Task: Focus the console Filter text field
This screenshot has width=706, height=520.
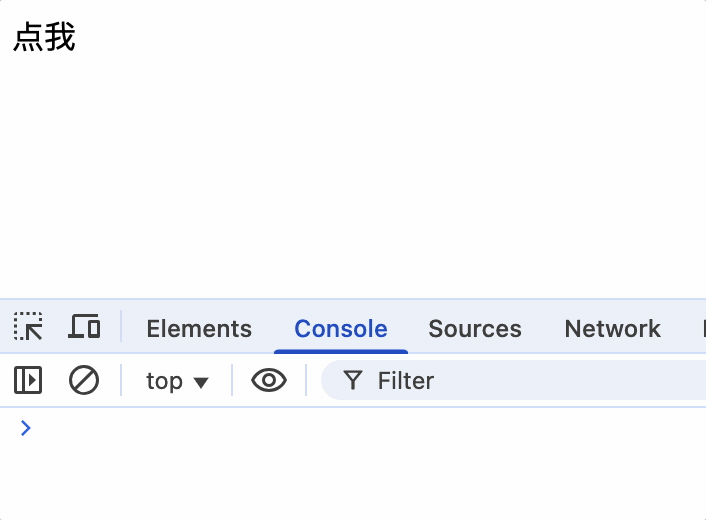Action: [520, 381]
